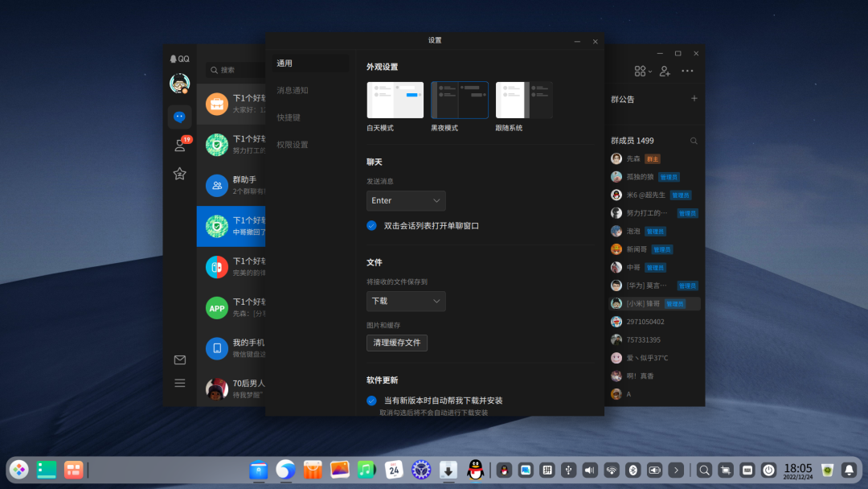The image size is (868, 489).
Task: Toggle auto-download new version checkbox
Action: coord(371,401)
